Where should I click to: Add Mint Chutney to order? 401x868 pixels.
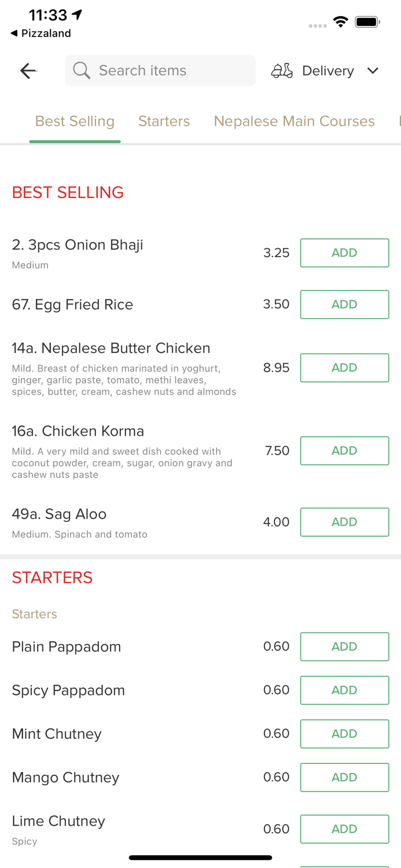click(x=344, y=734)
